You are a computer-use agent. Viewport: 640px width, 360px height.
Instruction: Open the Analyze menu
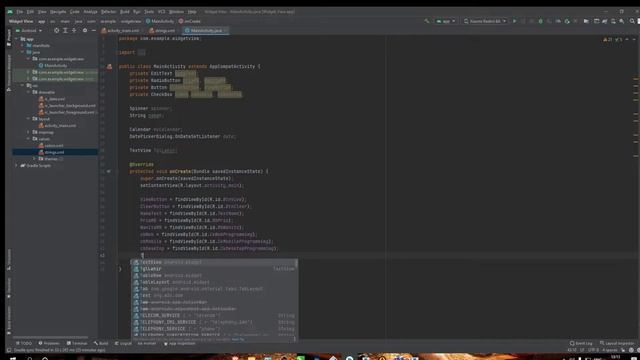click(x=91, y=12)
